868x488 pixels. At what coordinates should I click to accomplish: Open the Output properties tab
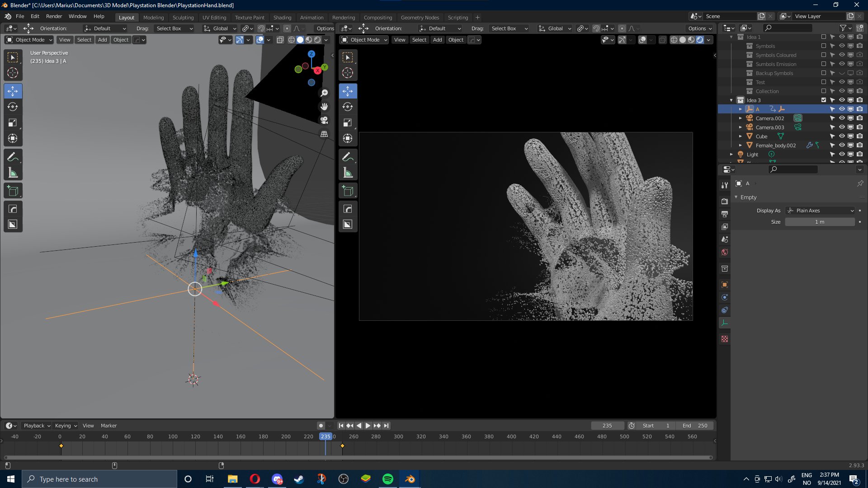click(725, 214)
